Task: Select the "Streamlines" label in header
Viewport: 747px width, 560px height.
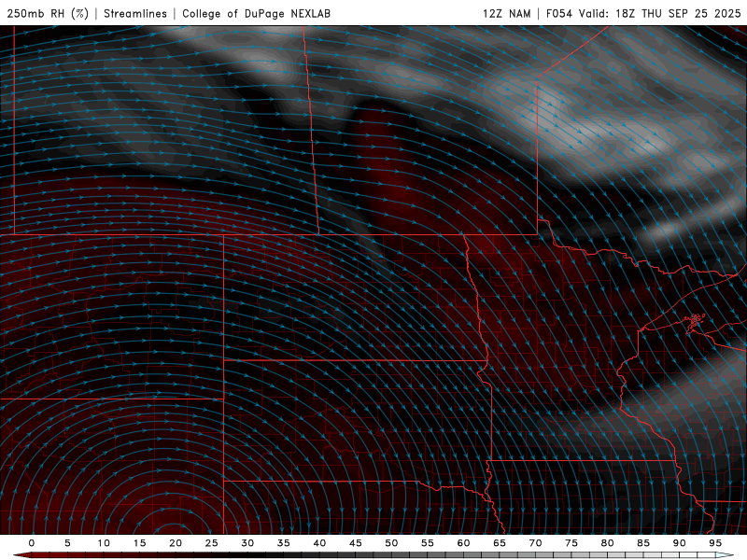Action: [135, 13]
